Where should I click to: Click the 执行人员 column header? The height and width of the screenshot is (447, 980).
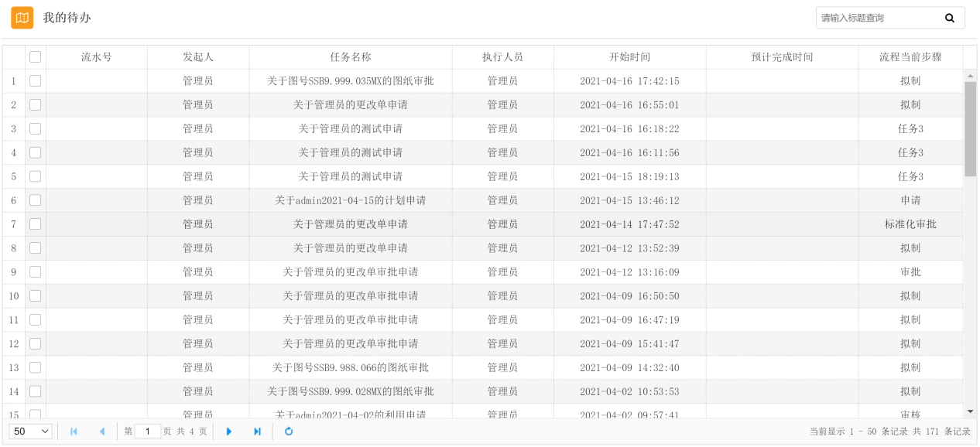[502, 57]
